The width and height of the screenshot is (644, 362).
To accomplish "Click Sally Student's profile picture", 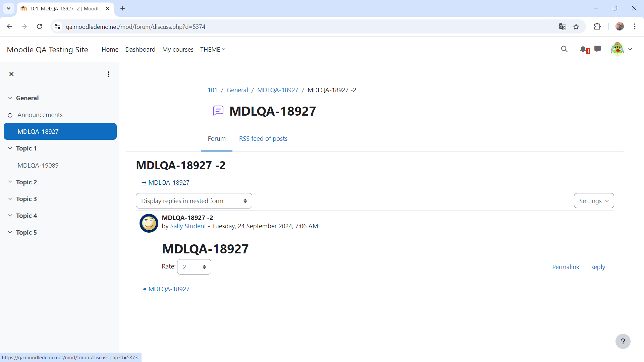I will [149, 223].
